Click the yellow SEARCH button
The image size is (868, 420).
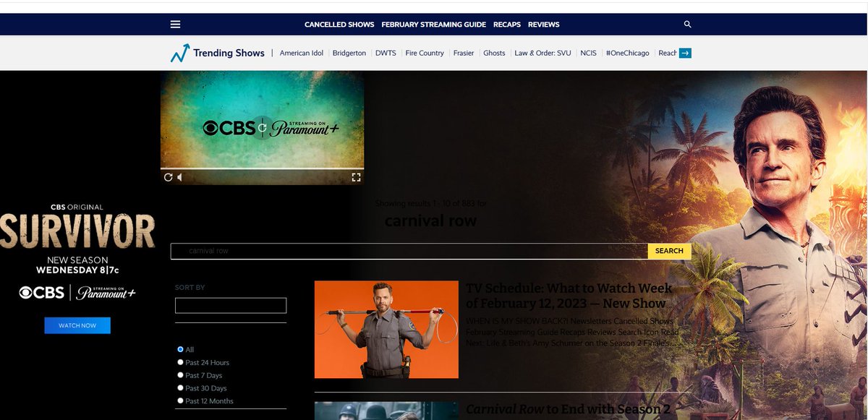669,251
